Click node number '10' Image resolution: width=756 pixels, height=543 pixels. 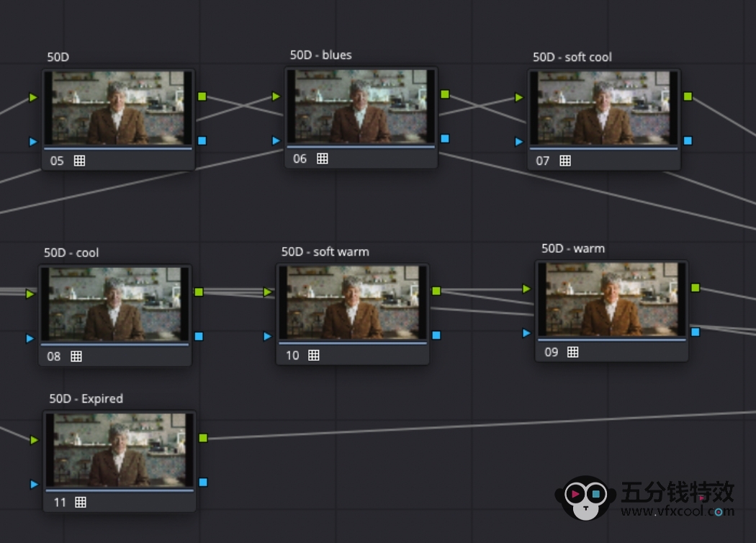292,356
